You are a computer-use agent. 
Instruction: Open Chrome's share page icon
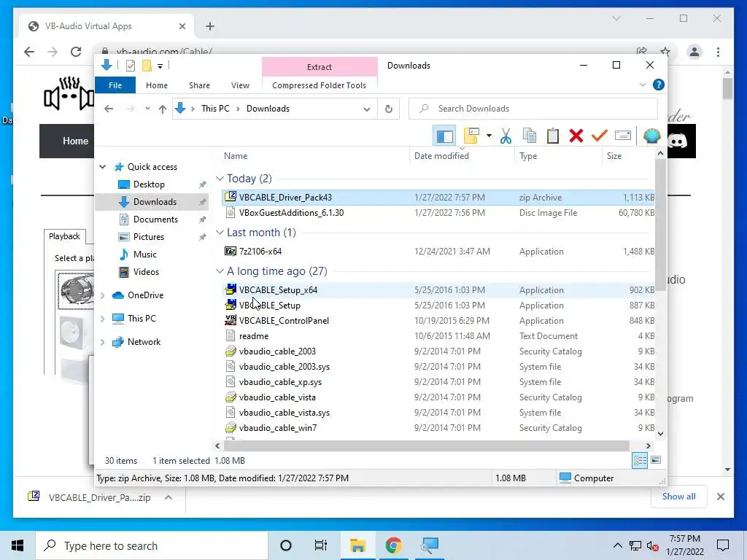point(642,52)
